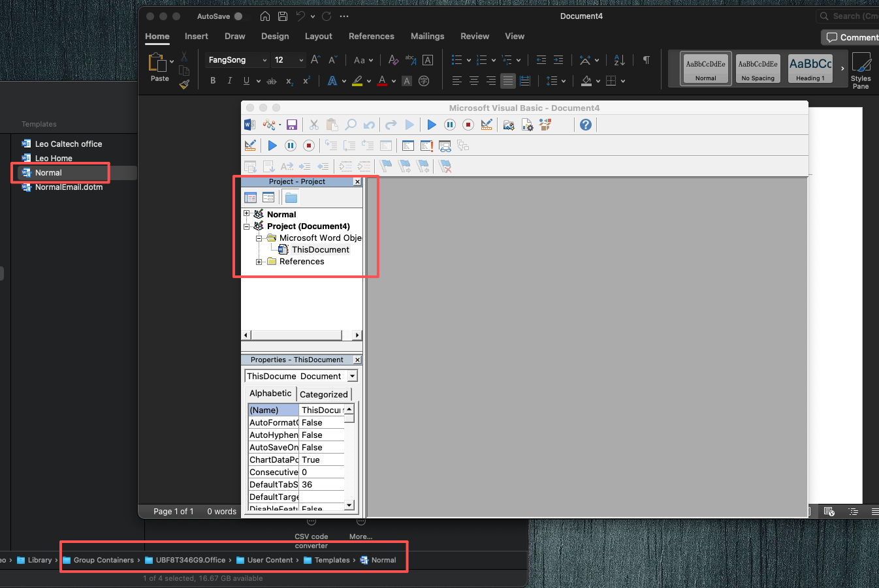879x588 pixels.
Task: Select the Categorized properties tab
Action: (x=324, y=394)
